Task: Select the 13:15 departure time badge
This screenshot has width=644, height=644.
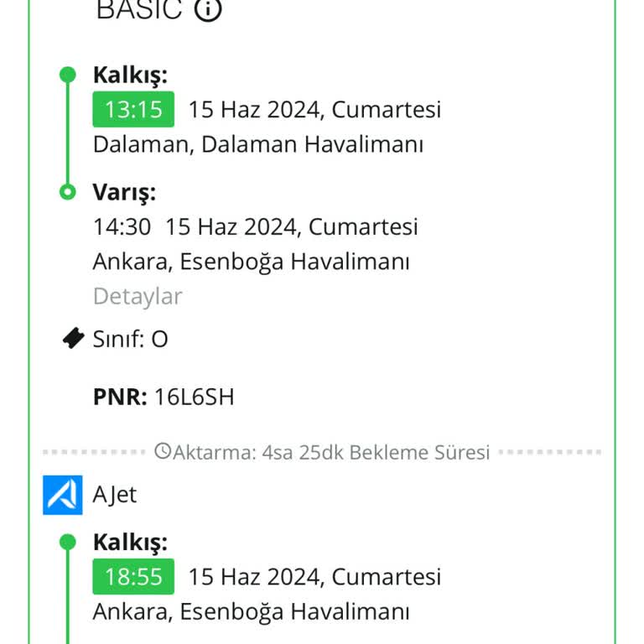Action: [x=133, y=109]
